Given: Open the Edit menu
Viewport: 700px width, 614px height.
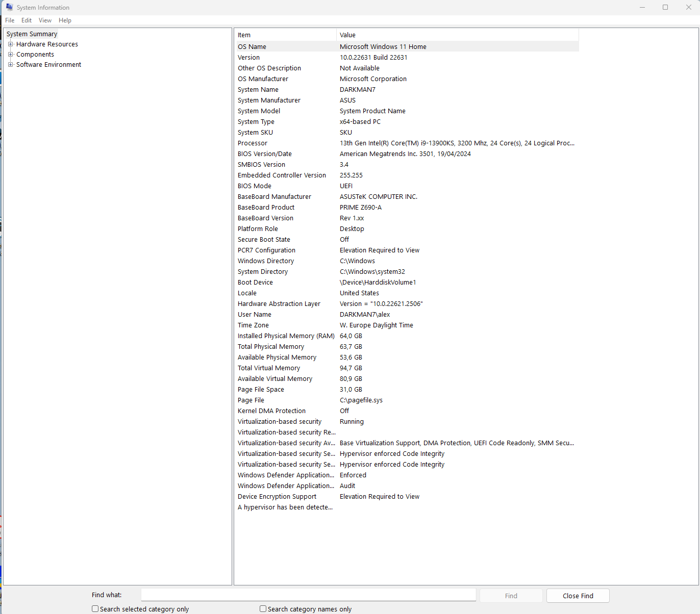Looking at the screenshot, I should 27,20.
